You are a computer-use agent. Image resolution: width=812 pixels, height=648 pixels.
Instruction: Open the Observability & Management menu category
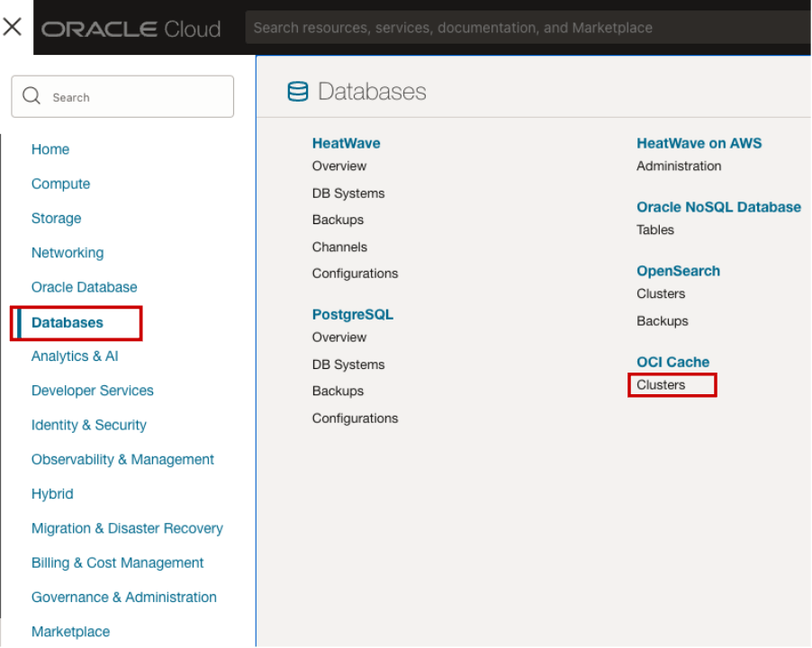(122, 459)
